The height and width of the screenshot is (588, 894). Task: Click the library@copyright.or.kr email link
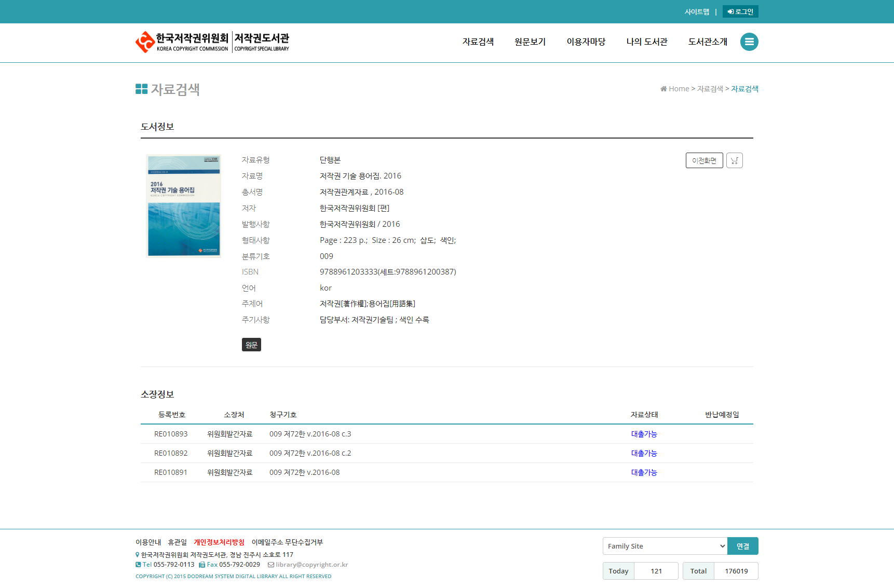[x=311, y=565]
